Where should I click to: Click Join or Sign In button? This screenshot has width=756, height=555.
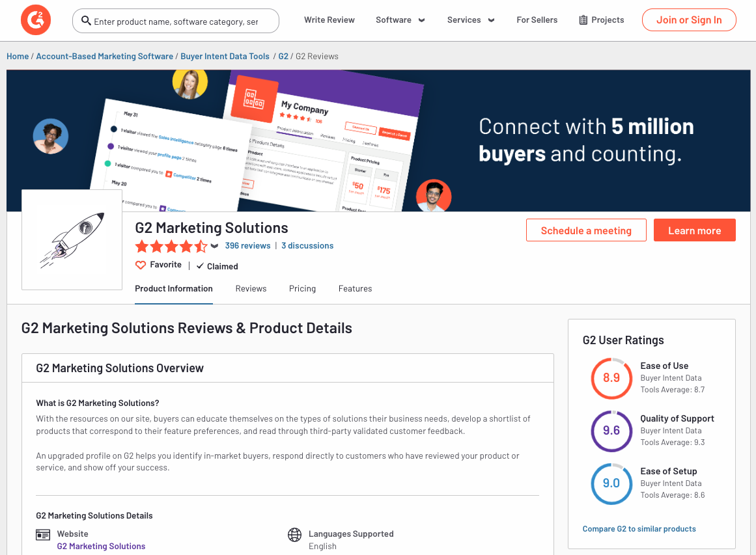[x=688, y=20]
